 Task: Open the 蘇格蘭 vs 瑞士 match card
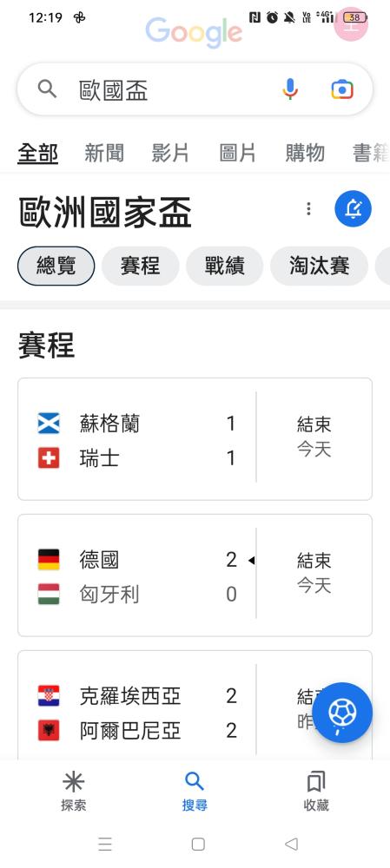[195, 439]
